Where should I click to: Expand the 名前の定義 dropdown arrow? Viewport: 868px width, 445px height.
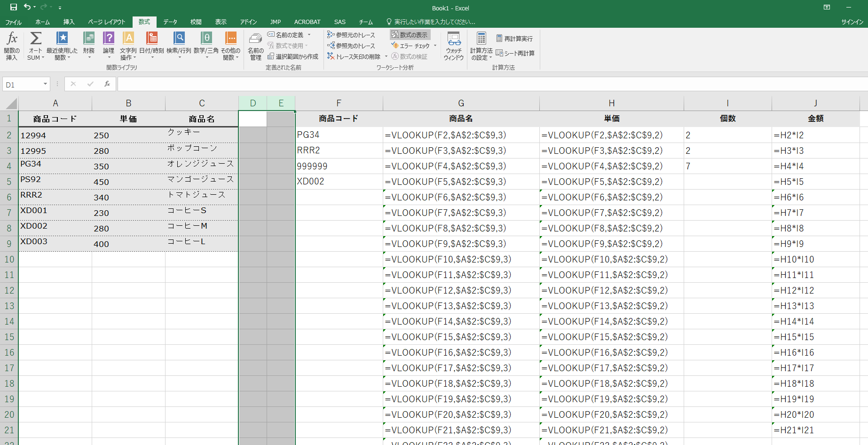309,35
